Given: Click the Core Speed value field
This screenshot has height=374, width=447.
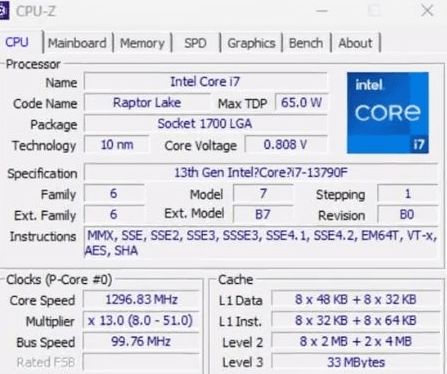Looking at the screenshot, I should click(x=141, y=300).
